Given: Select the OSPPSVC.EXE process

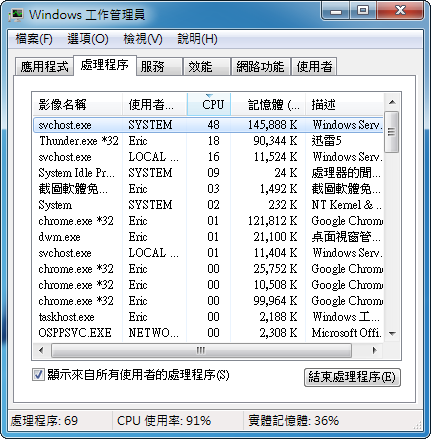Looking at the screenshot, I should tap(208, 333).
